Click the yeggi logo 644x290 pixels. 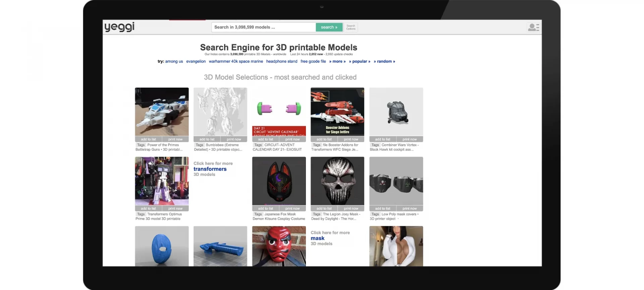coord(119,27)
